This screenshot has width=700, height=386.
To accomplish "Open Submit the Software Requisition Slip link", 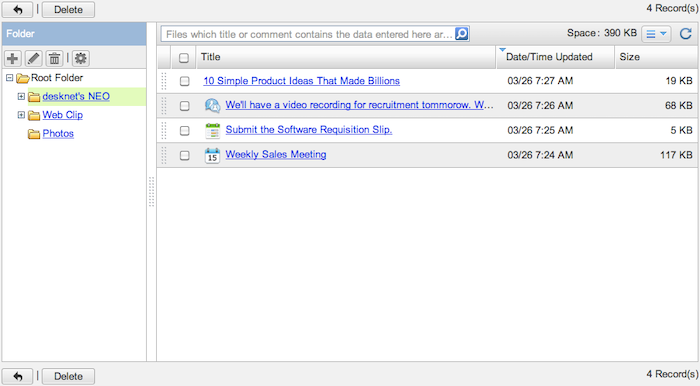I will tap(308, 130).
